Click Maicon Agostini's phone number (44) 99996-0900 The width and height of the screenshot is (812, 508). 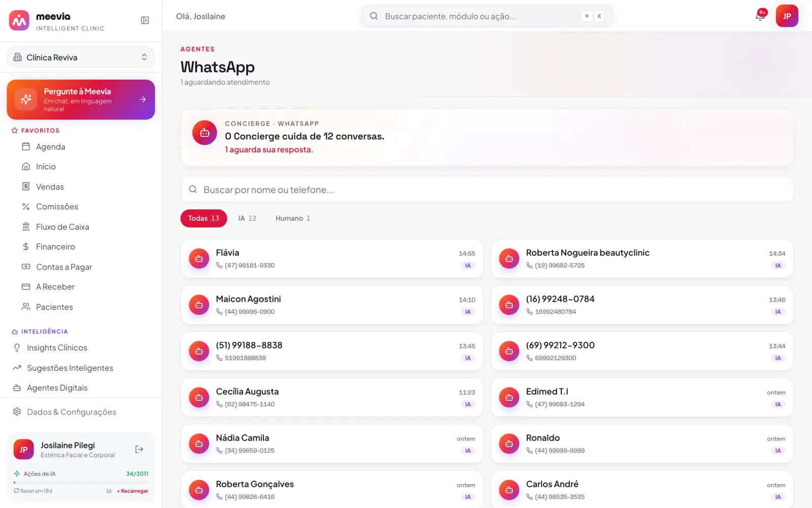250,312
